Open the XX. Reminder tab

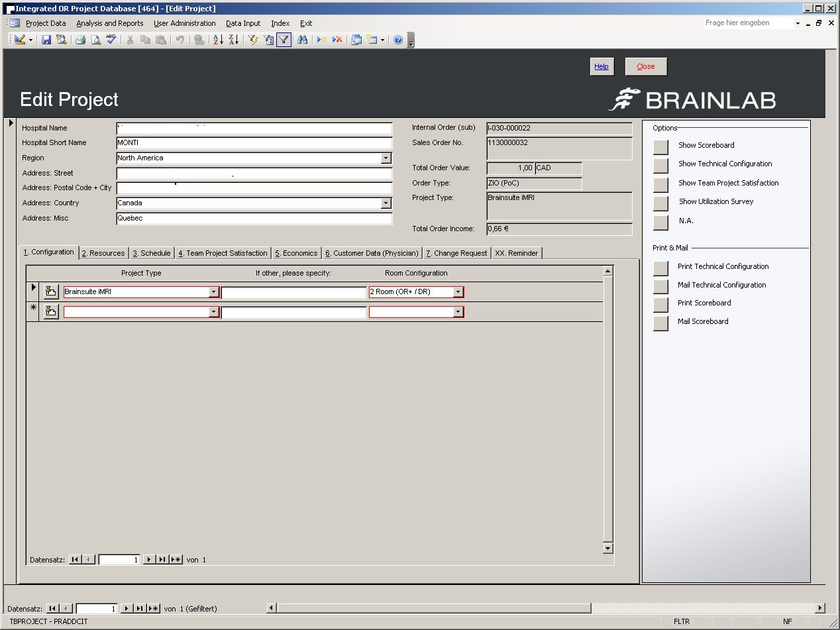[517, 253]
